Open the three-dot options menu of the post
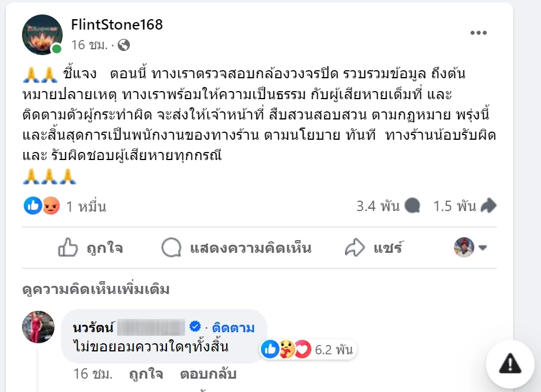 (x=479, y=32)
